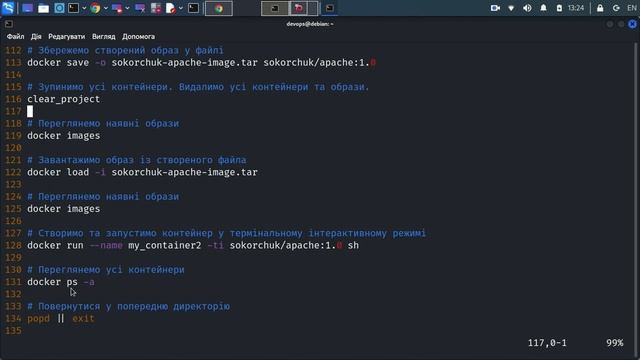Image resolution: width=640 pixels, height=360 pixels.
Task: Open the Допомога menu
Action: click(x=138, y=36)
